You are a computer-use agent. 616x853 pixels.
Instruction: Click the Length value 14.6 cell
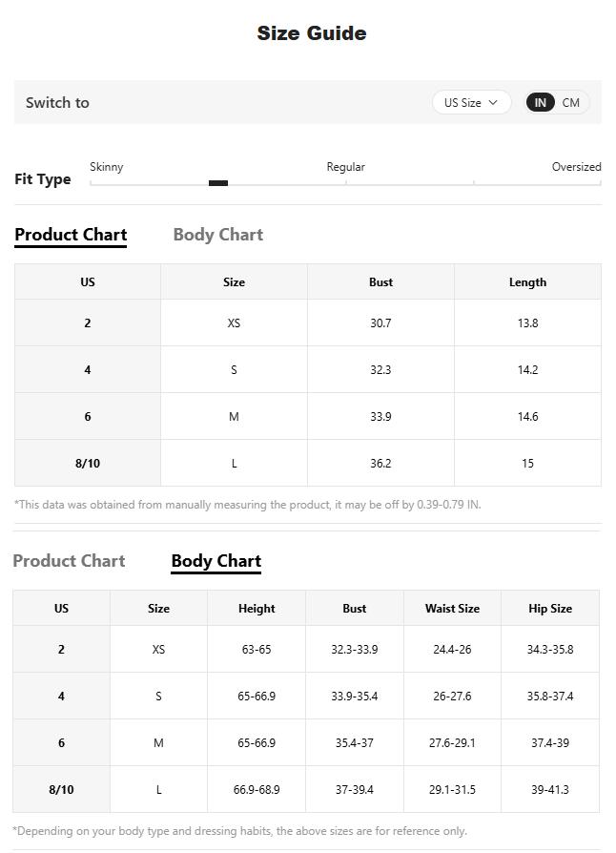point(527,416)
